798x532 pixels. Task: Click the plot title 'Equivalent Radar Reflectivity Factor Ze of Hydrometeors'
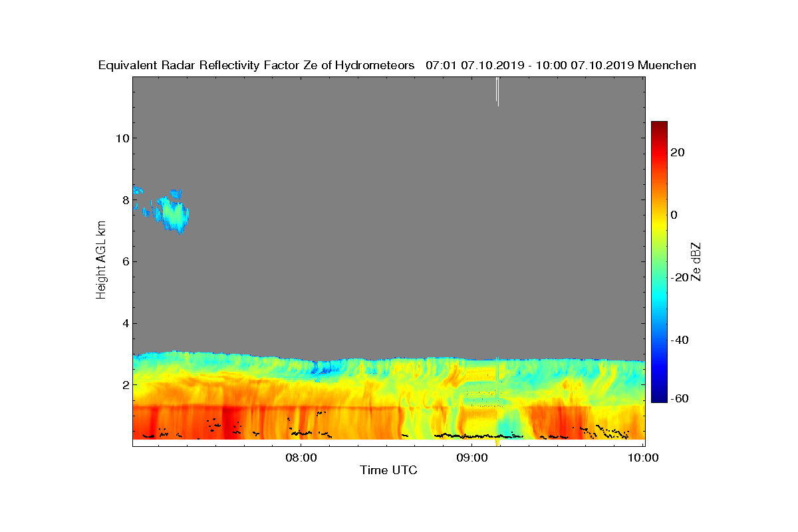click(x=256, y=65)
